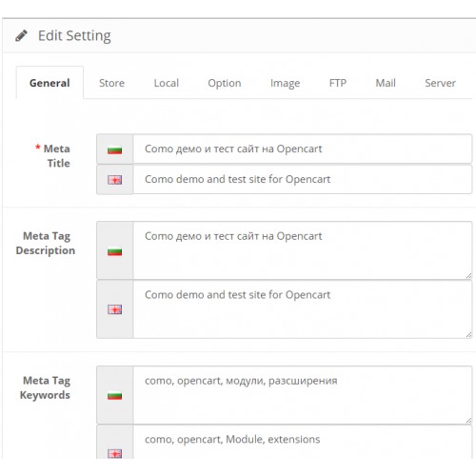The image size is (476, 476).
Task: Click the English Meta Tag Keywords textarea
Action: point(303,443)
